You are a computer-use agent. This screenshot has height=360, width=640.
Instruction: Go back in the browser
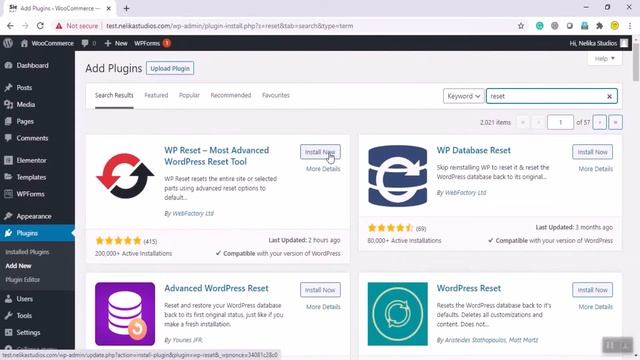tap(10, 26)
